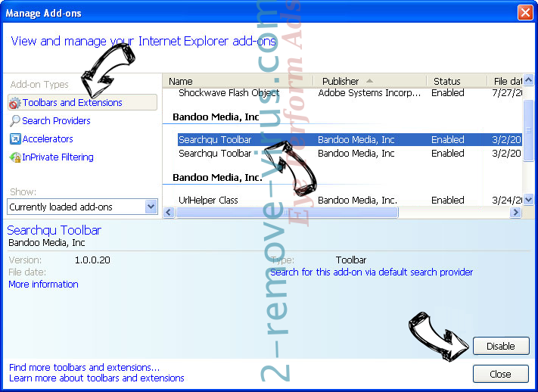Sort the list by the File date column

tap(505, 82)
